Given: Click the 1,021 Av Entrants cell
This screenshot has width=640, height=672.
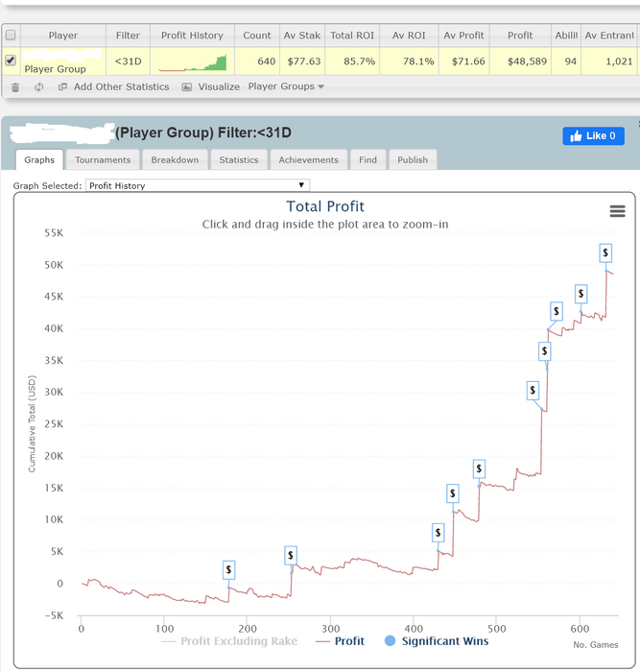Looking at the screenshot, I should [x=609, y=61].
